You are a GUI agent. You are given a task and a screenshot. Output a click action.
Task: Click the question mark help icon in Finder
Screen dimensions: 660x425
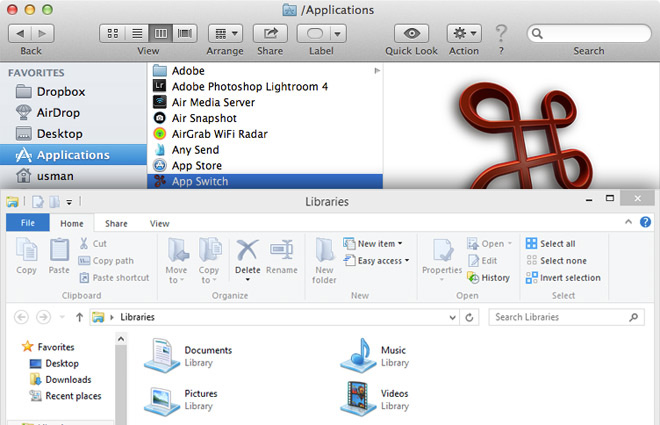pyautogui.click(x=501, y=33)
